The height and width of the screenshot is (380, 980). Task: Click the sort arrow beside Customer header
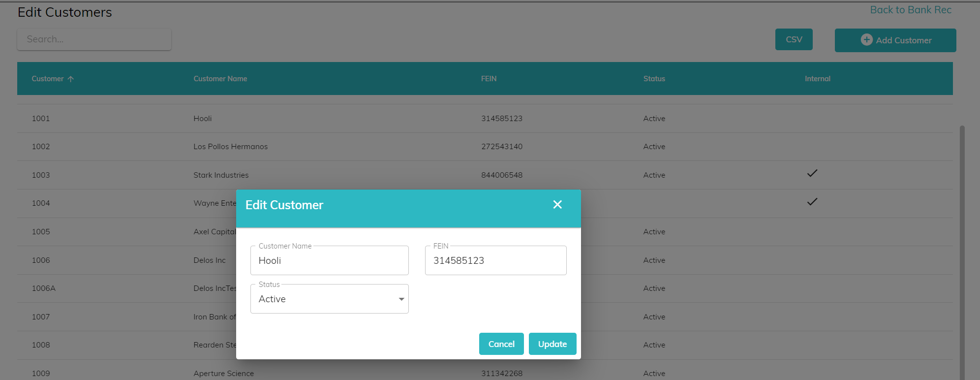click(x=71, y=79)
